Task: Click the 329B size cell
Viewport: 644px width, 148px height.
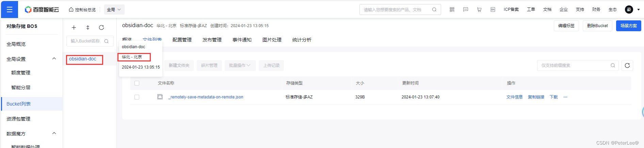Action: click(360, 97)
